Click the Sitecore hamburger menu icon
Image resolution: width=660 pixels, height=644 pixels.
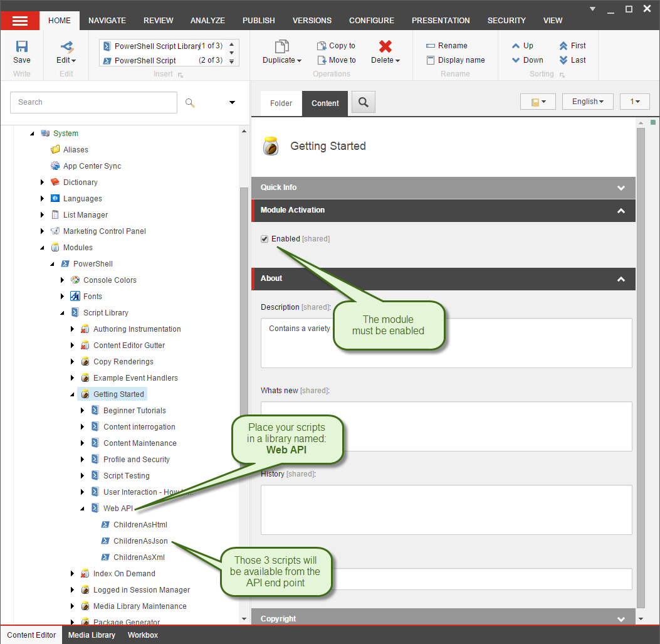click(x=20, y=21)
